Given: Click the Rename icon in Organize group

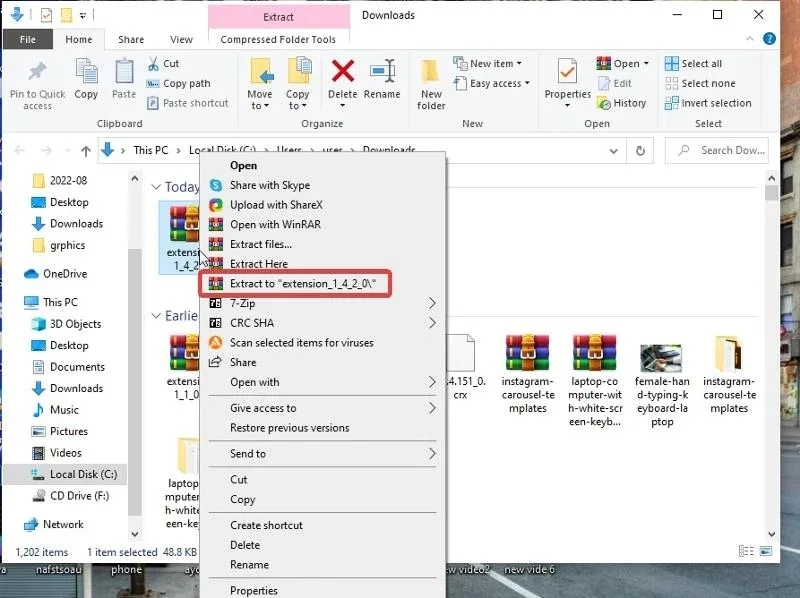Looking at the screenshot, I should (x=383, y=71).
